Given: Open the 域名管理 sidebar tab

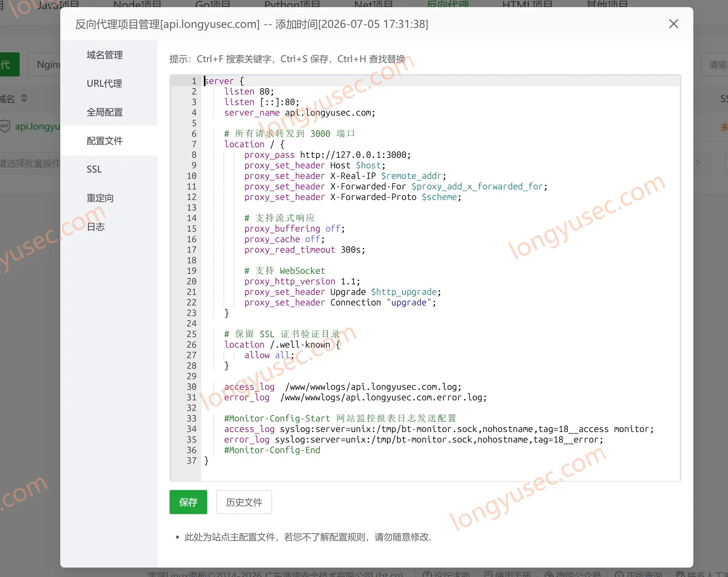Looking at the screenshot, I should pyautogui.click(x=105, y=55).
